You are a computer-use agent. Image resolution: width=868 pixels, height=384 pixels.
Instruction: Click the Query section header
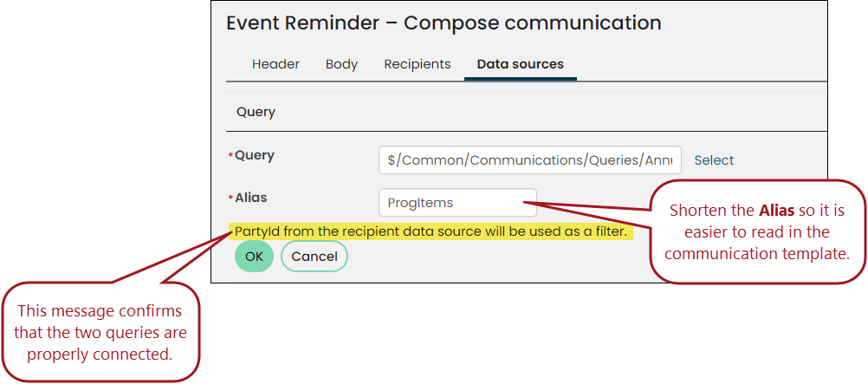coord(256,112)
